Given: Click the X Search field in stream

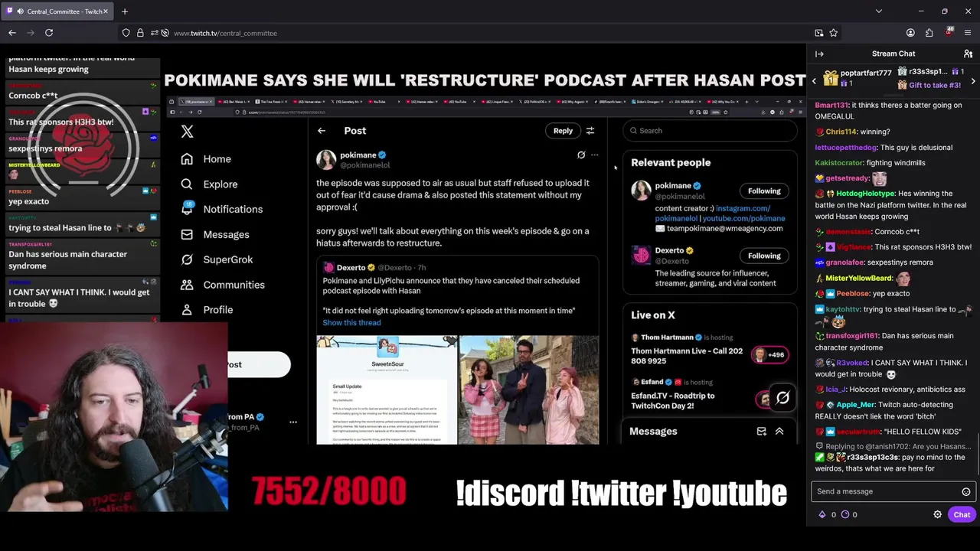Looking at the screenshot, I should click(710, 131).
